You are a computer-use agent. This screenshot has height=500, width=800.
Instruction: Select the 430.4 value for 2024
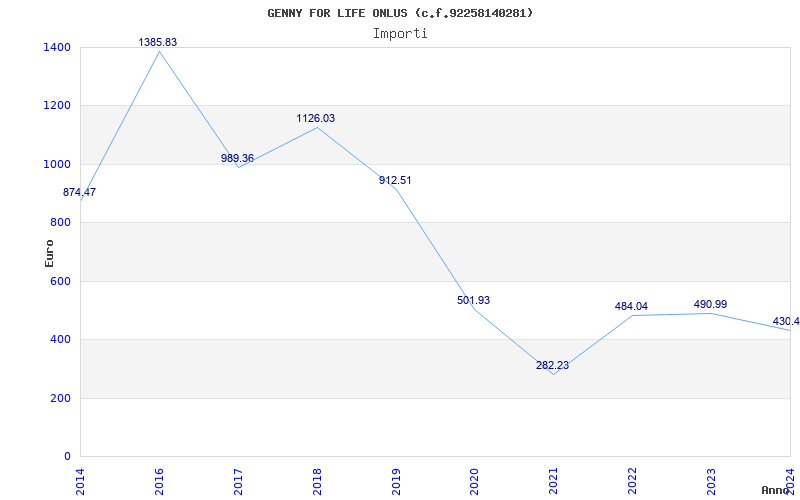pos(786,322)
